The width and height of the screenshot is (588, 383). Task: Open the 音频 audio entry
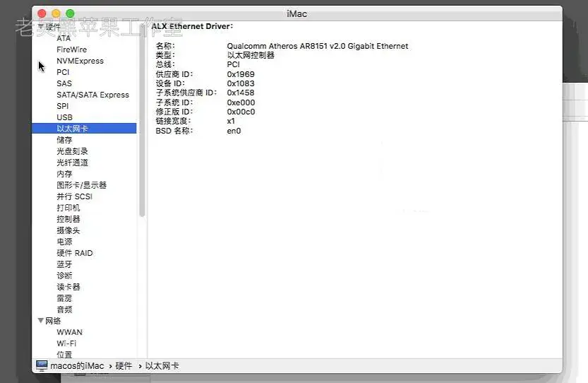(x=64, y=310)
